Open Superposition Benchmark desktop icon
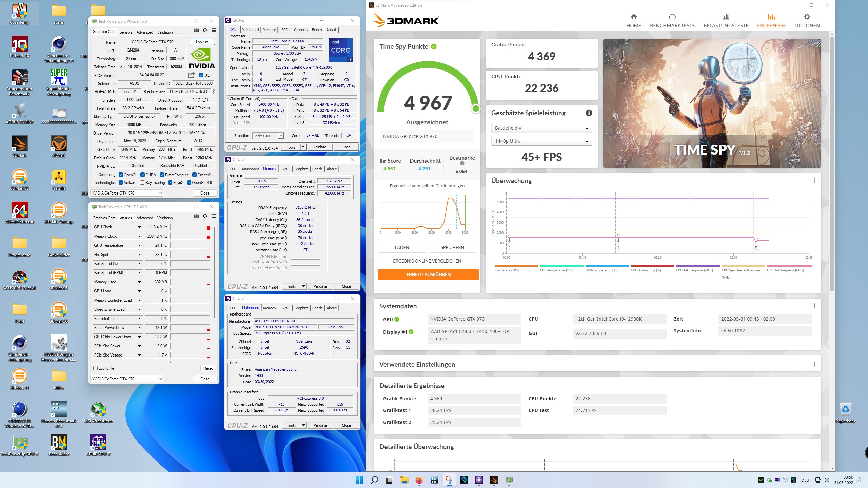 tap(20, 82)
